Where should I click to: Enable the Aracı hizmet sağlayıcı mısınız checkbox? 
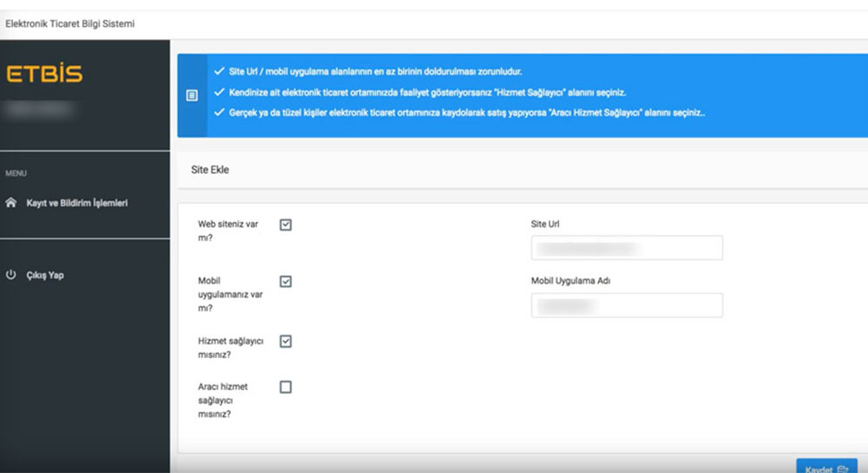(x=286, y=387)
